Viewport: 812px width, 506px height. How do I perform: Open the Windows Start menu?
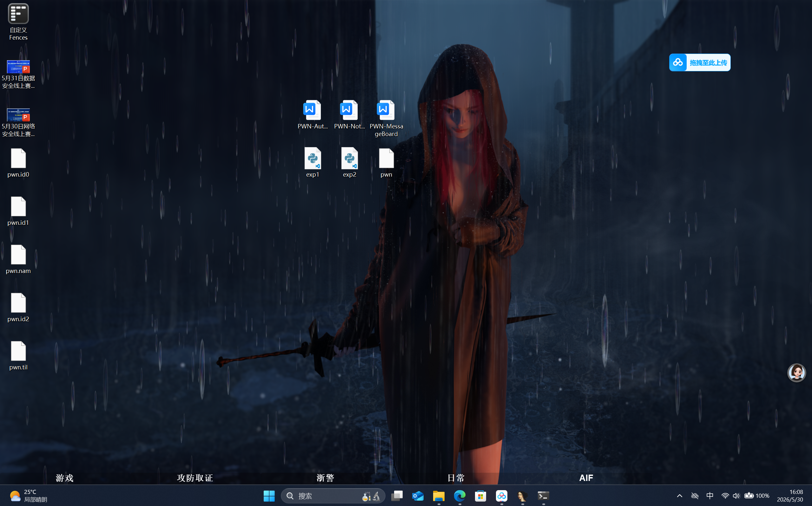[269, 496]
